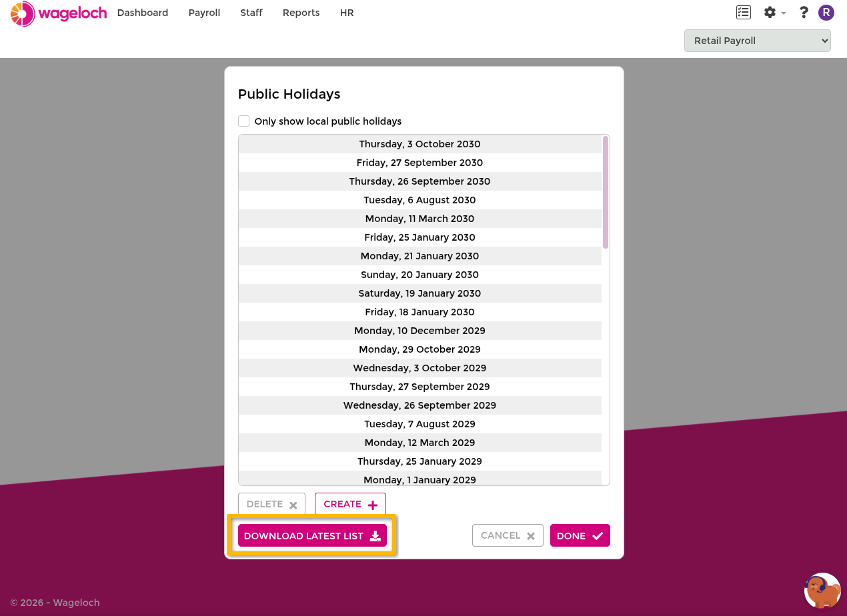Select Saturday, 19 January 2030
The image size is (847, 616).
420,293
